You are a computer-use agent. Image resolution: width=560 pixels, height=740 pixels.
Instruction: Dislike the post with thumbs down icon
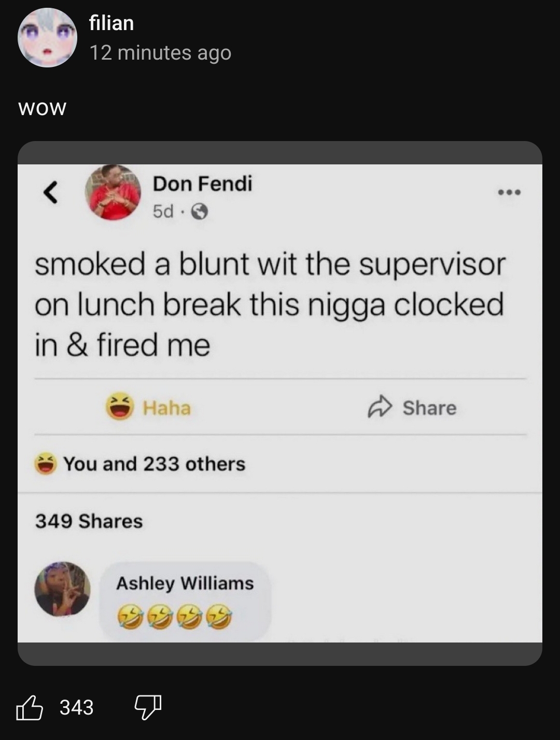(148, 708)
